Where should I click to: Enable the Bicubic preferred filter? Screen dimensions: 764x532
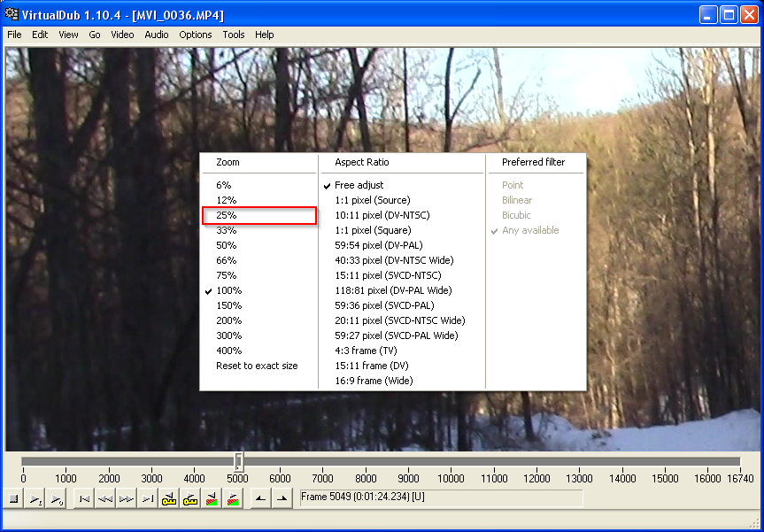[x=516, y=215]
